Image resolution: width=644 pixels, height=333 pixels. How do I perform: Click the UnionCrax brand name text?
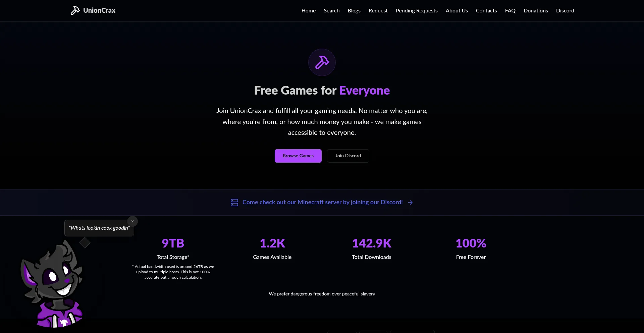(99, 11)
